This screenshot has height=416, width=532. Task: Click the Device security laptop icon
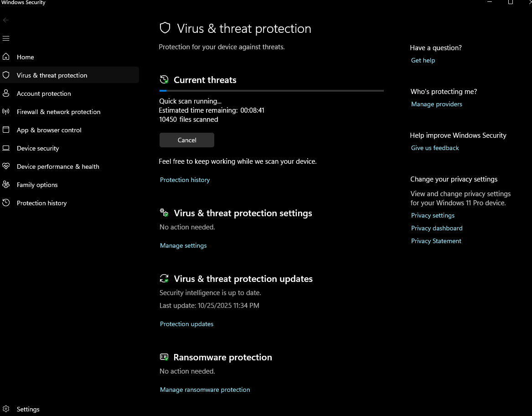[6, 148]
